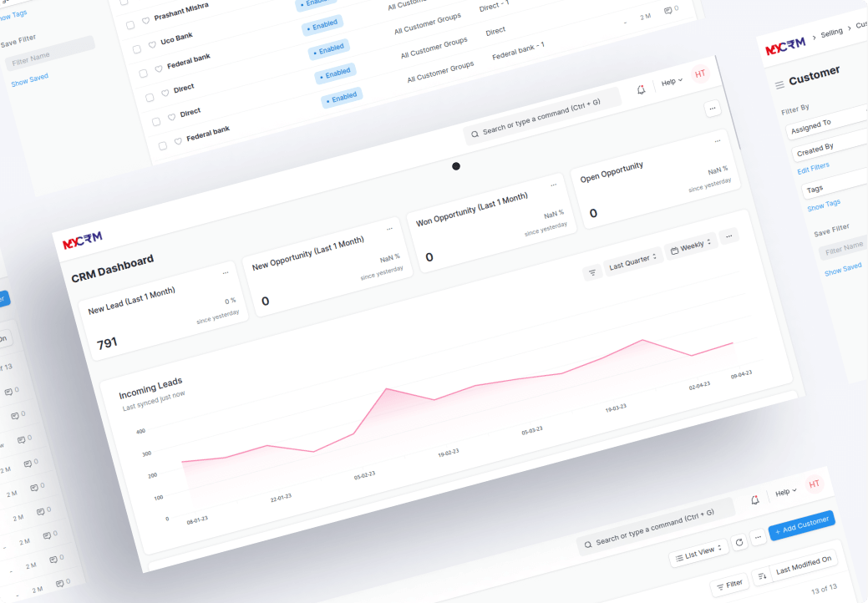
Task: Open the List View switcher dropdown
Action: [x=697, y=552]
